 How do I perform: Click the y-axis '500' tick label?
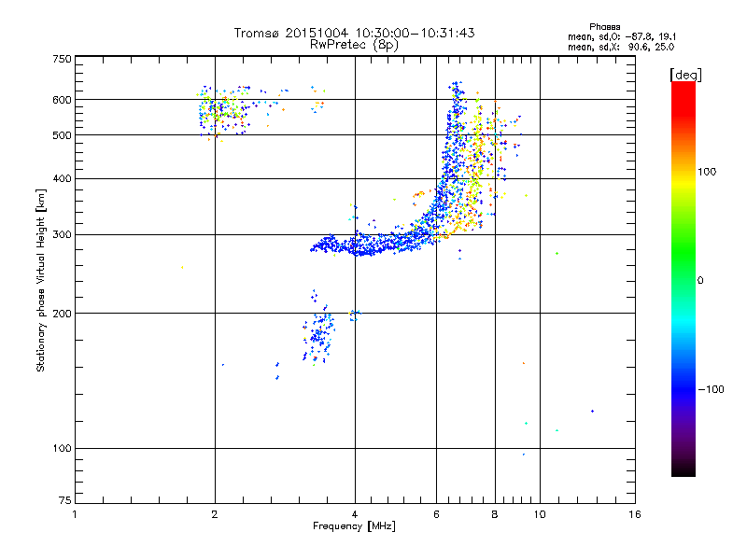[x=62, y=135]
